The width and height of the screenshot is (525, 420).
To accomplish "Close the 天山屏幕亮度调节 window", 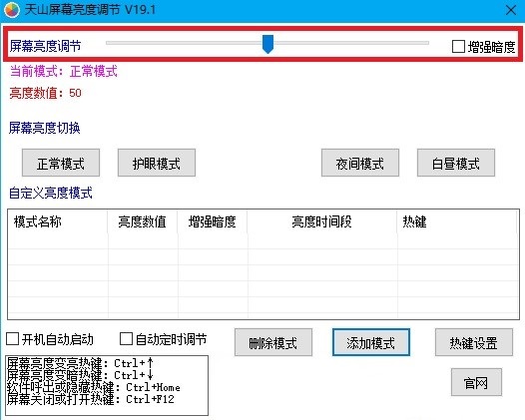I will pos(511,10).
